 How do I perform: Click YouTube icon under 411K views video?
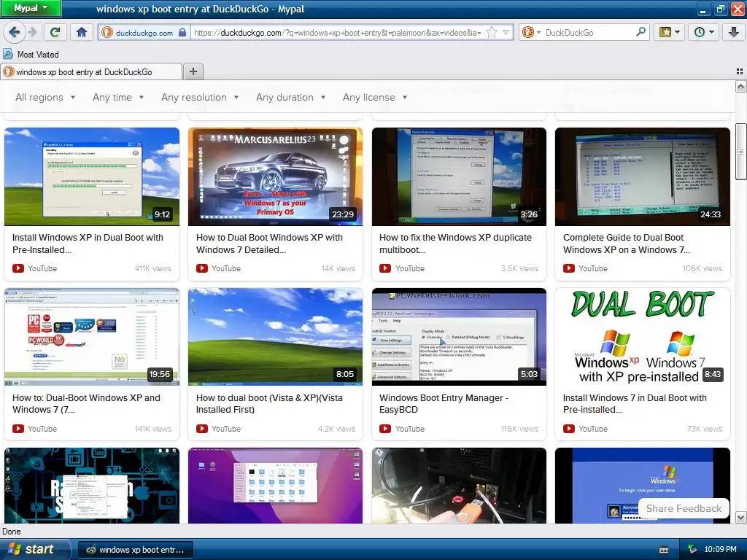[x=18, y=268]
